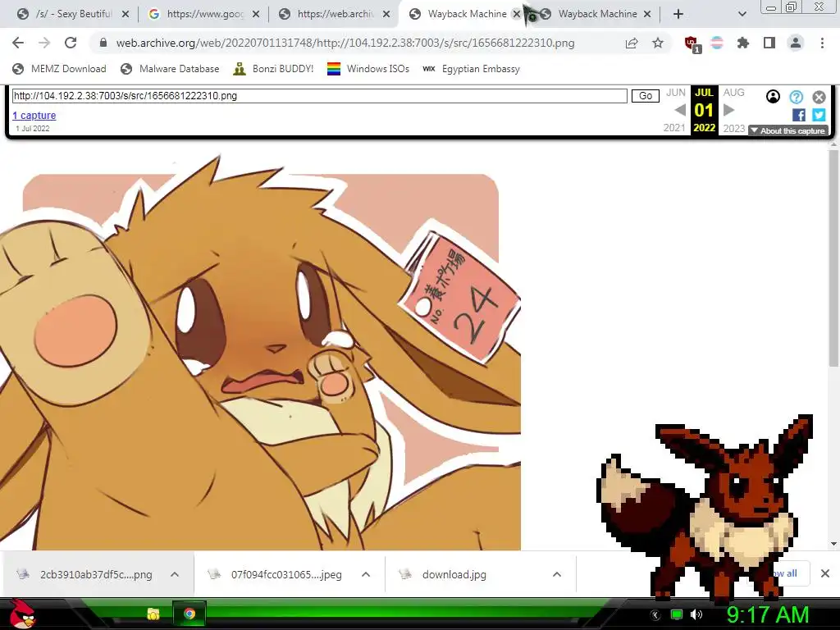Click the browser forward arrow
Screen dimensions: 840x630
tap(44, 43)
